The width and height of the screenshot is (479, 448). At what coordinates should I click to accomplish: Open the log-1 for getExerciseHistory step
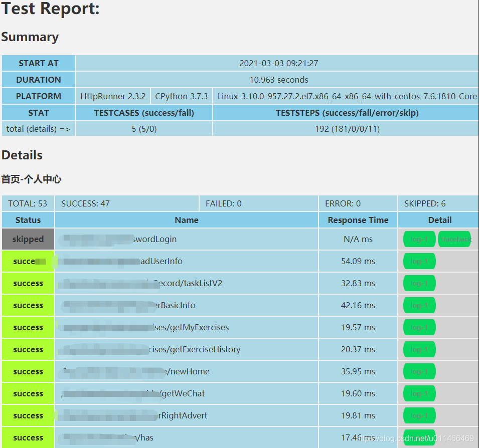pyautogui.click(x=419, y=349)
